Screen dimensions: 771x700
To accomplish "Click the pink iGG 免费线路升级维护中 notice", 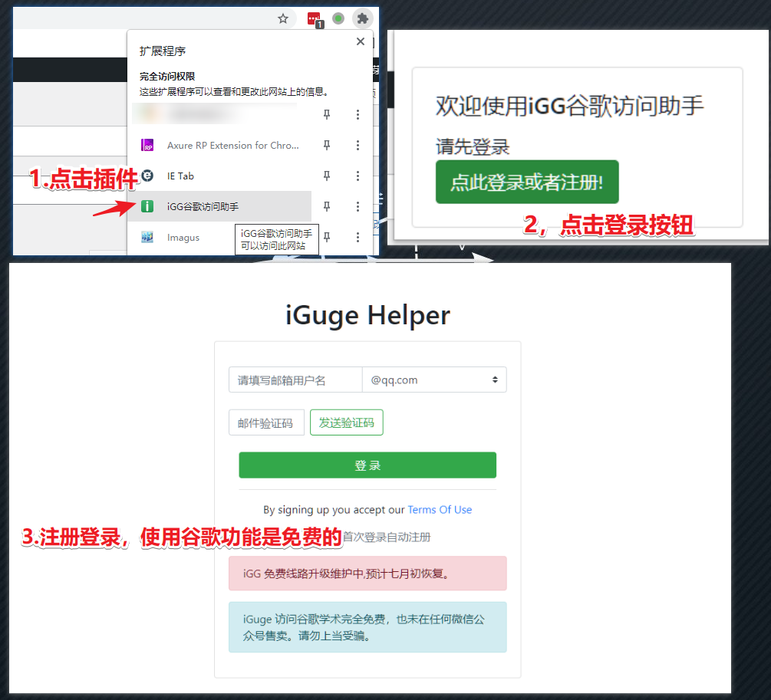I will [367, 573].
